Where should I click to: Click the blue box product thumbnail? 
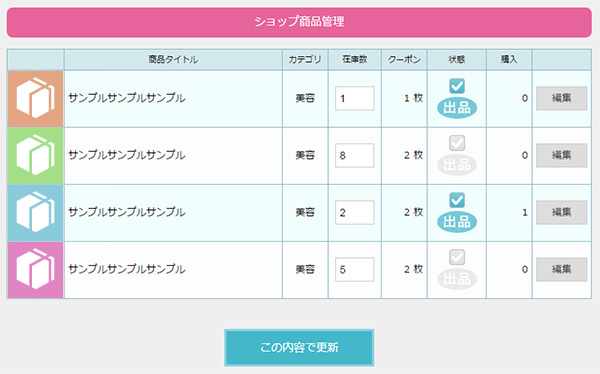[36, 213]
